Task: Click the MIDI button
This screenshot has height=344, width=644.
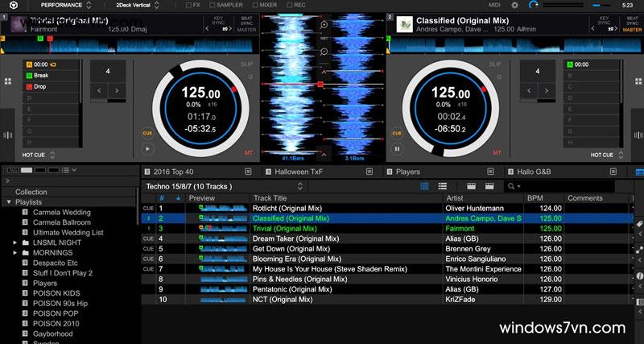Action: tap(494, 6)
